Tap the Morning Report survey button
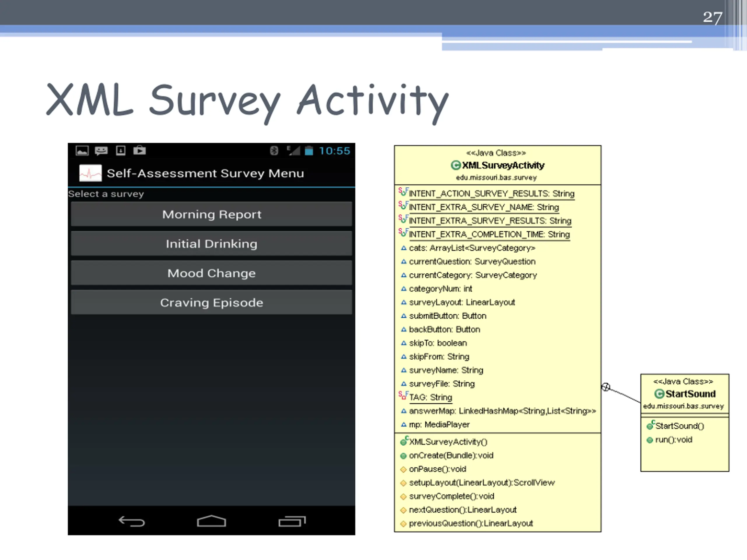 211,214
